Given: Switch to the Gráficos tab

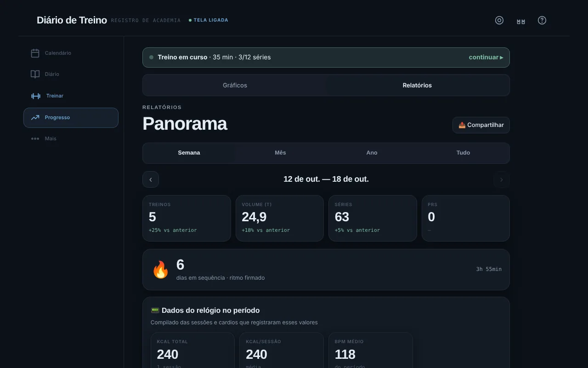Looking at the screenshot, I should (235, 85).
